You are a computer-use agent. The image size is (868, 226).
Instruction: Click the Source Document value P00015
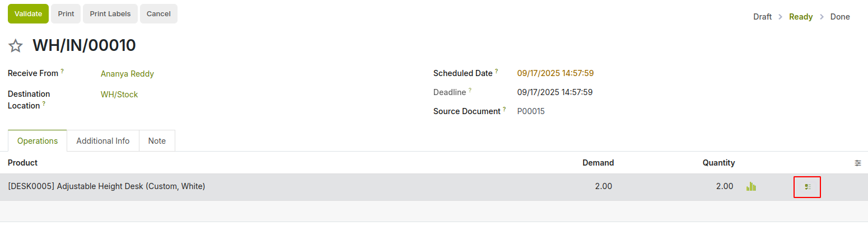(x=530, y=111)
